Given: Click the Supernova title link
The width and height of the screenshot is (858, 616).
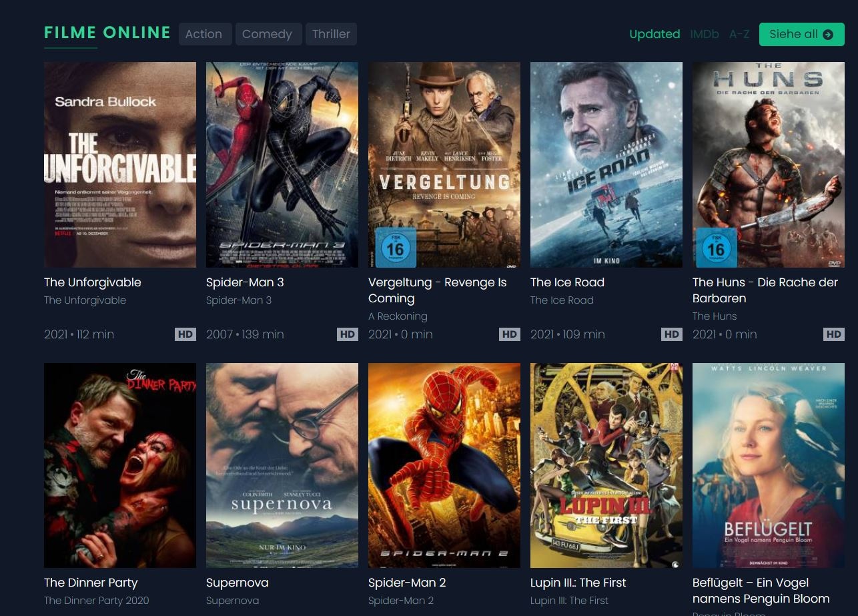Looking at the screenshot, I should (x=238, y=583).
